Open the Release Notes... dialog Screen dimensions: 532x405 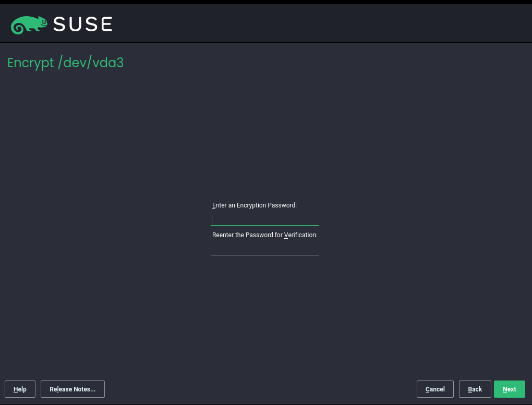point(72,389)
